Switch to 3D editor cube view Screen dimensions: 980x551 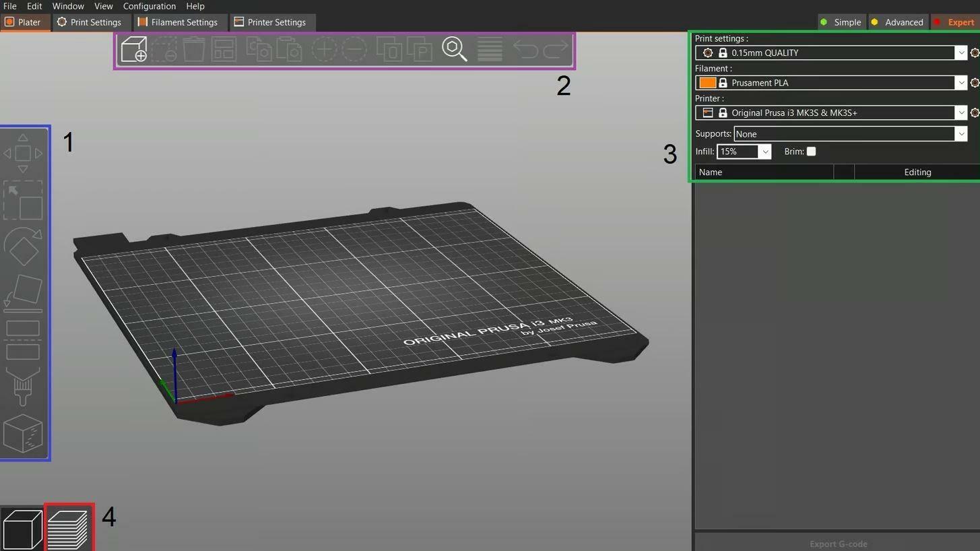coord(22,528)
